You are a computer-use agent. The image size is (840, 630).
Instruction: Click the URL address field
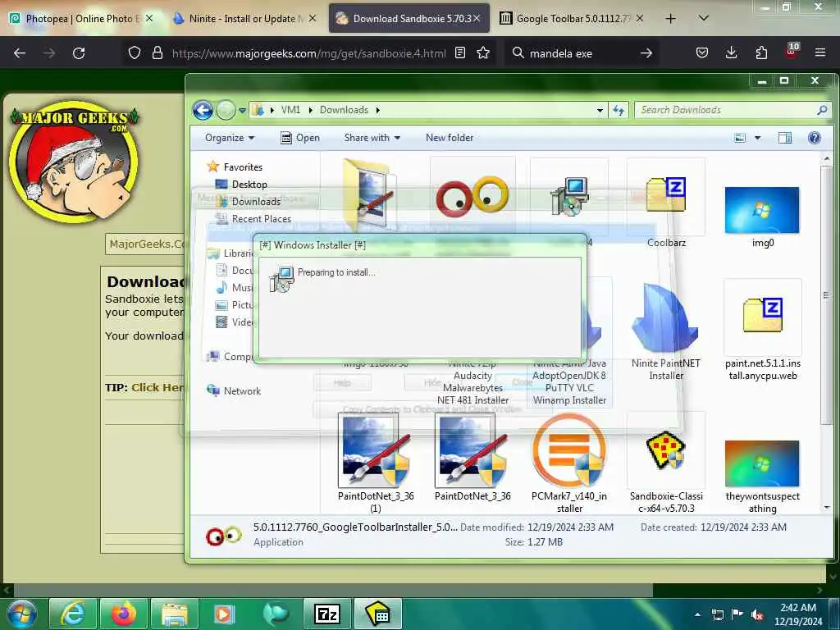(x=308, y=53)
